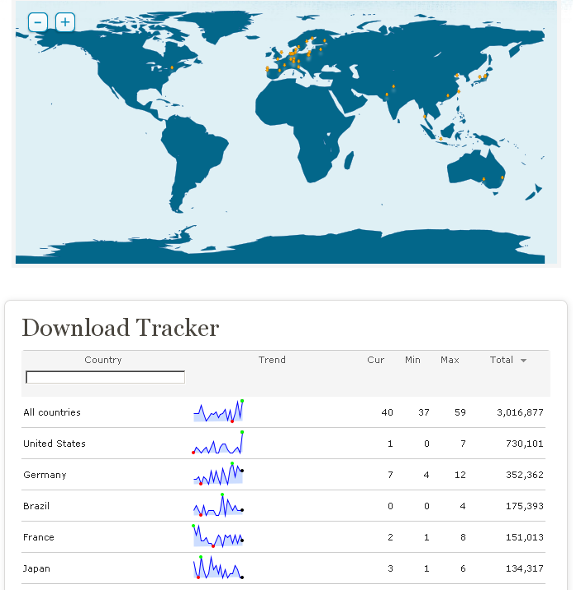Sort table by Min column header
Image resolution: width=573 pixels, height=590 pixels.
pos(412,360)
